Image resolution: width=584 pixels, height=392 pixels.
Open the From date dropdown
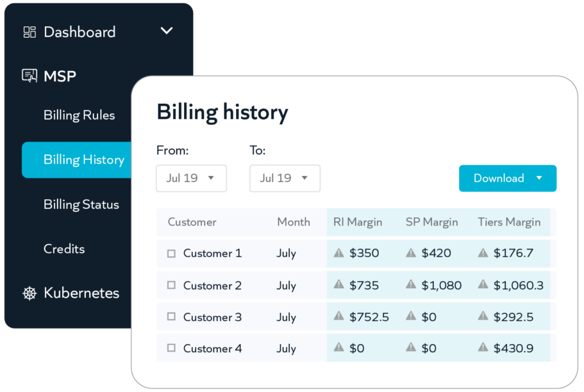pos(192,178)
